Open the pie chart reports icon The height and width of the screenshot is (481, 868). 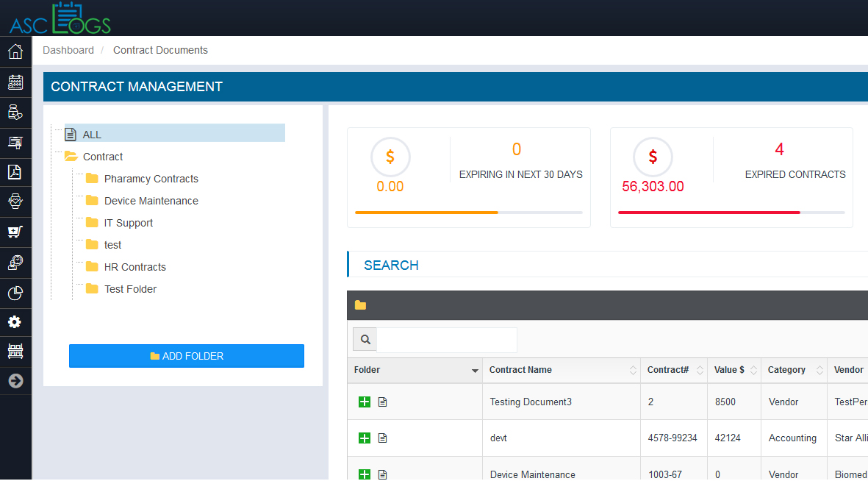click(15, 293)
